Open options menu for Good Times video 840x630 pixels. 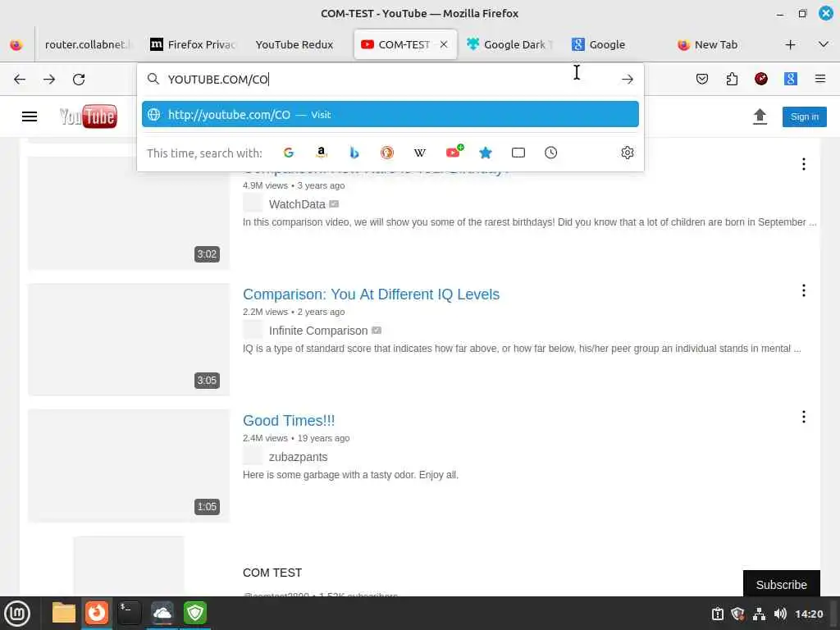coord(804,417)
